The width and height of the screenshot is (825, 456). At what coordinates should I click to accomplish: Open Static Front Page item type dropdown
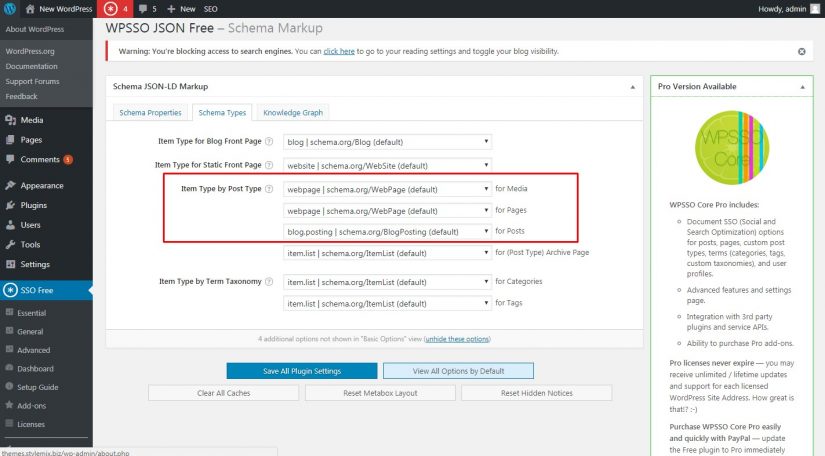coord(387,166)
